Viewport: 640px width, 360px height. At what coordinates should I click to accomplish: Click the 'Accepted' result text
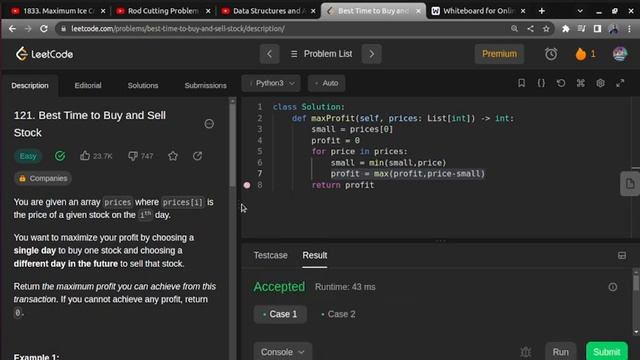tap(279, 287)
